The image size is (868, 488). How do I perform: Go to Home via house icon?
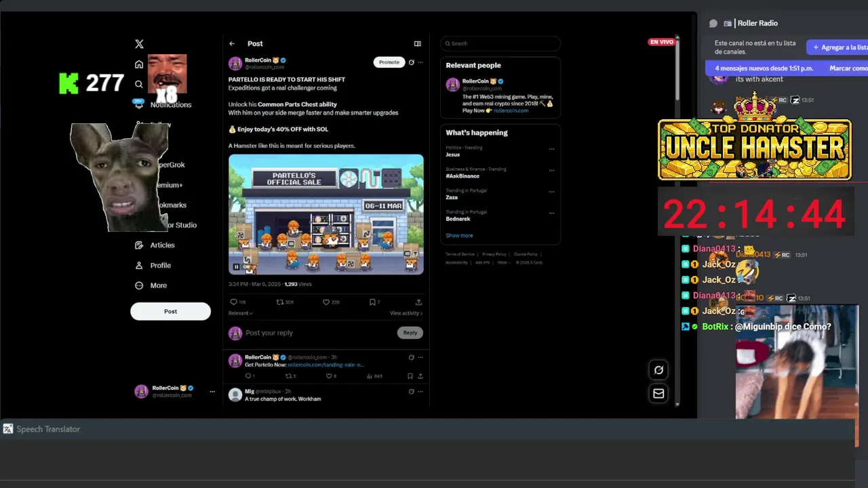click(x=139, y=64)
